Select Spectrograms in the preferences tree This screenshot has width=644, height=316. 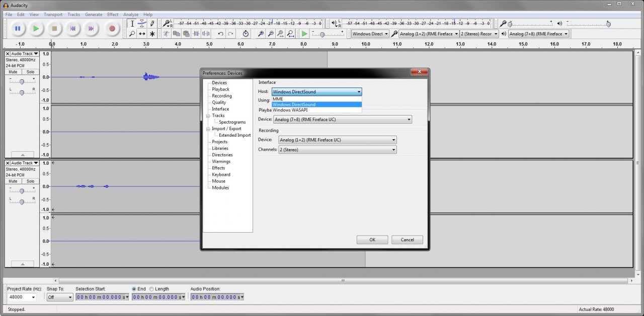pyautogui.click(x=232, y=122)
